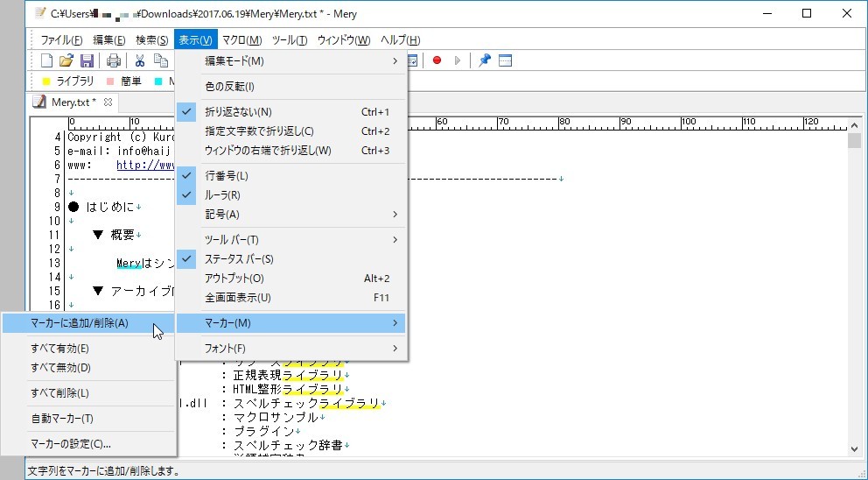Toggle アウトプット(O) panel

[290, 279]
